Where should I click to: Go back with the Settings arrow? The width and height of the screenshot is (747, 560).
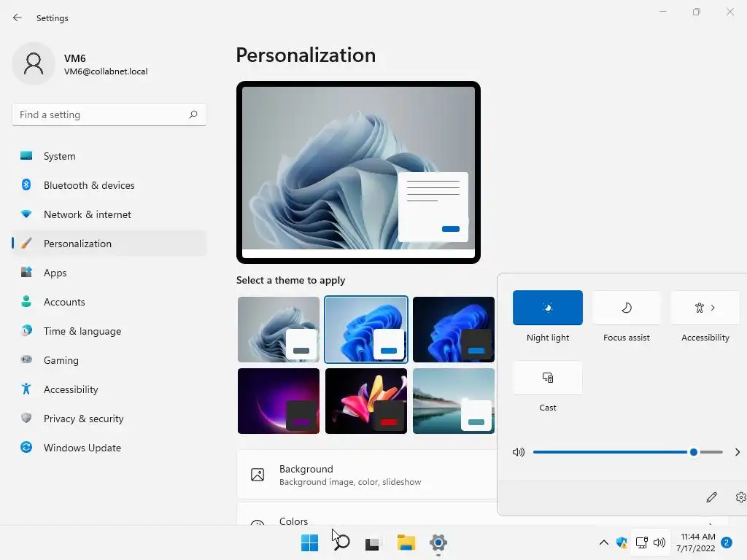[18, 17]
